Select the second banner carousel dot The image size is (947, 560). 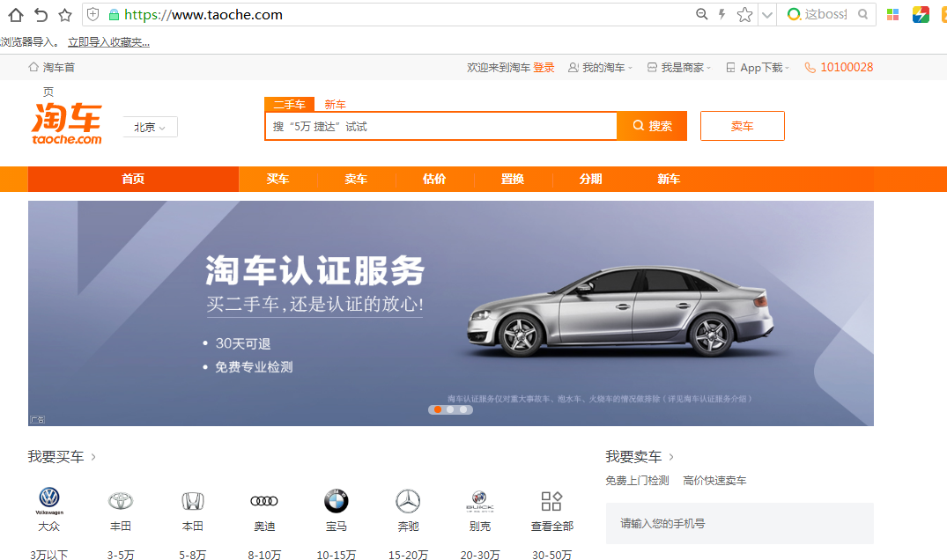(x=450, y=409)
